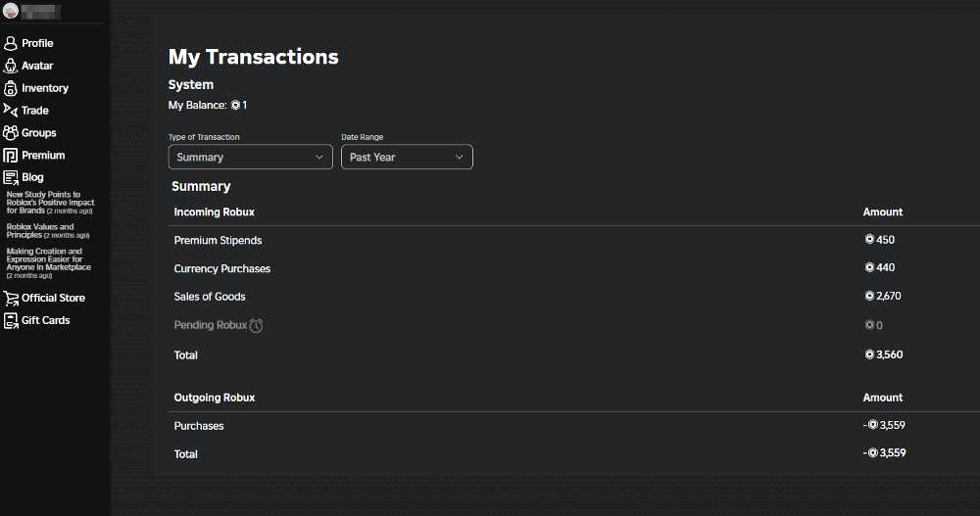Select the Gift Cards icon

click(x=11, y=320)
